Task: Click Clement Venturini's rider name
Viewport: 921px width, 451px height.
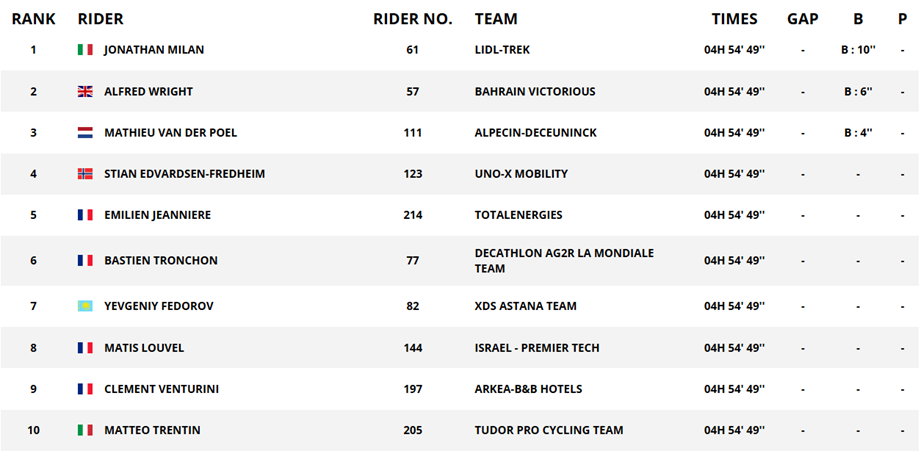Action: 162,389
